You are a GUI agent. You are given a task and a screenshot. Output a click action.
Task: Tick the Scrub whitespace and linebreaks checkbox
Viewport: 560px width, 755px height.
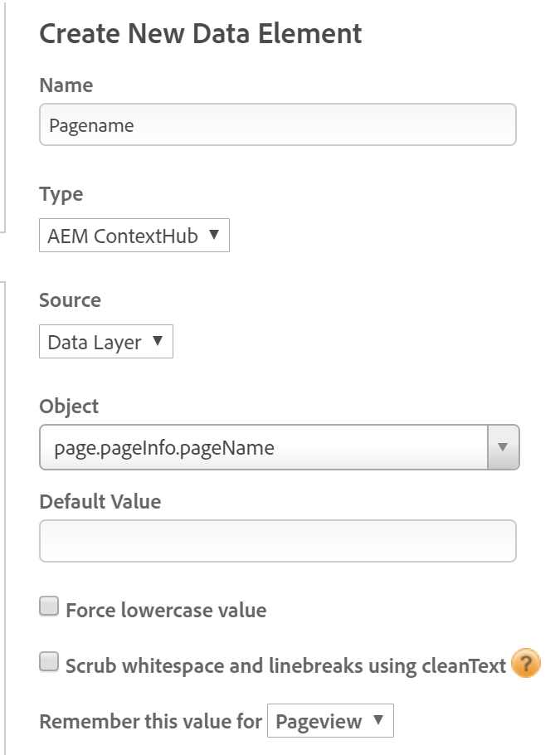[x=50, y=661]
